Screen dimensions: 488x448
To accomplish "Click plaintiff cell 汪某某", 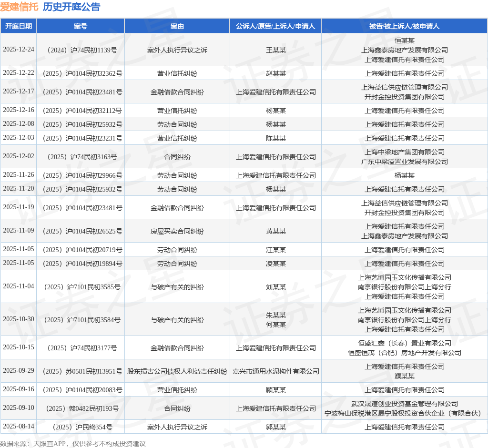I will coord(276,250).
